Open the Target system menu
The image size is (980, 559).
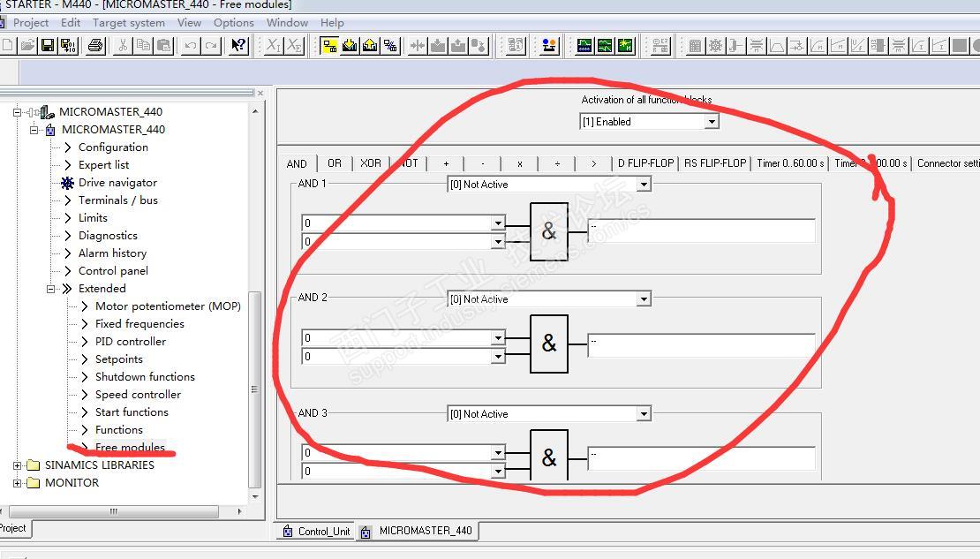129,22
